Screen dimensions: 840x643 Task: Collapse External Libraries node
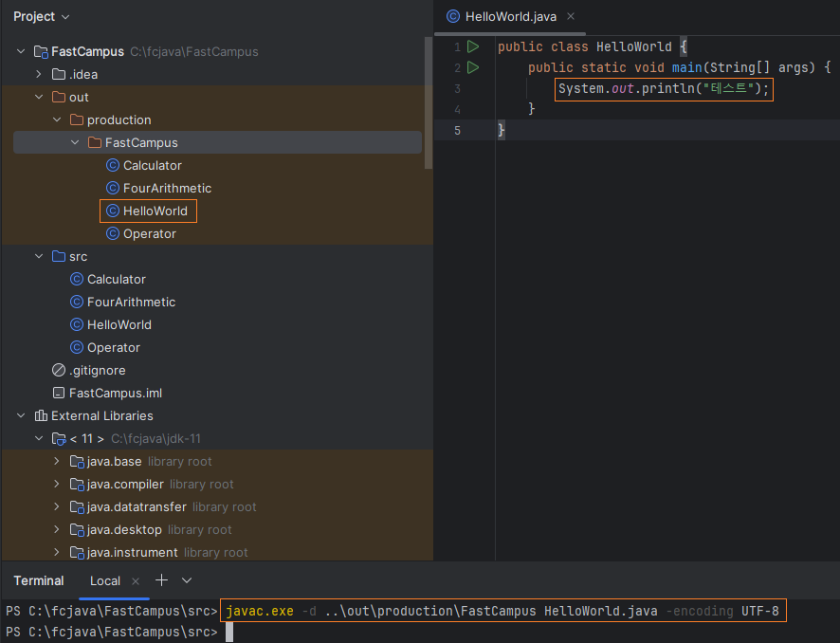[21, 415]
